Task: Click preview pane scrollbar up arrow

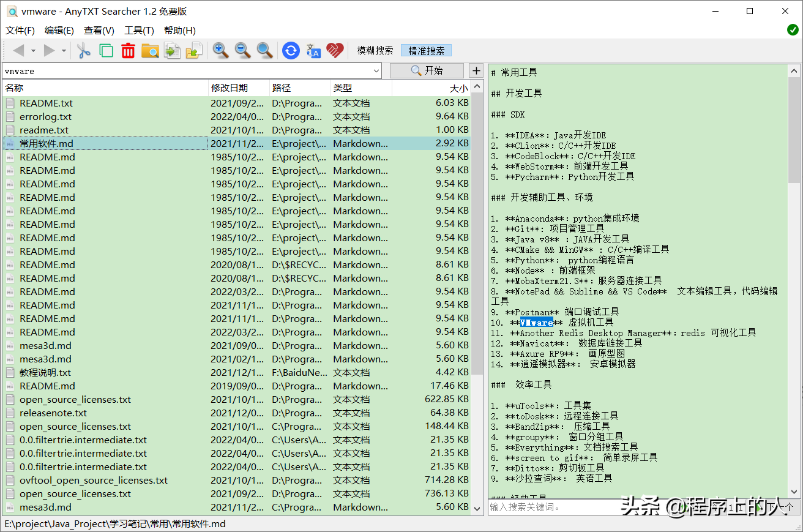Action: click(794, 70)
